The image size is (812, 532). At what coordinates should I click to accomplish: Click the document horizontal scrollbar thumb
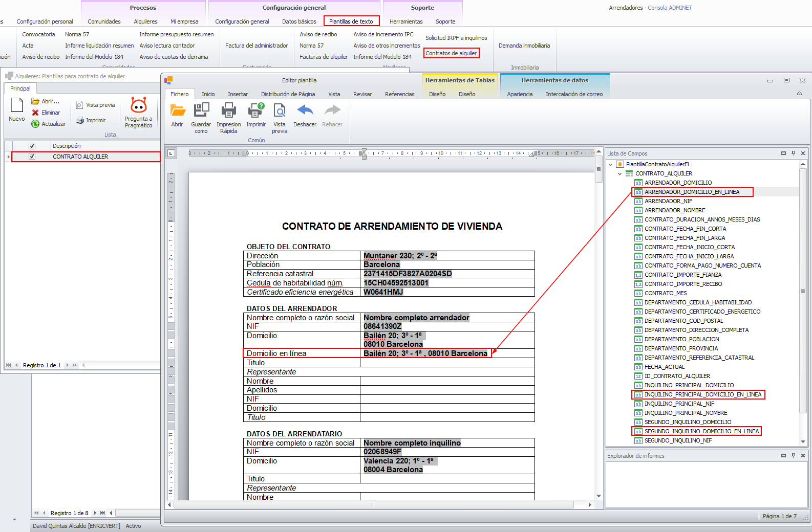pyautogui.click(x=373, y=505)
